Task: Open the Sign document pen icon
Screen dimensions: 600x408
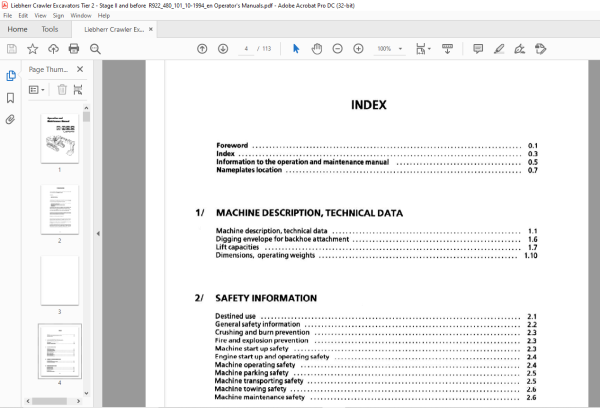Action: pyautogui.click(x=519, y=49)
